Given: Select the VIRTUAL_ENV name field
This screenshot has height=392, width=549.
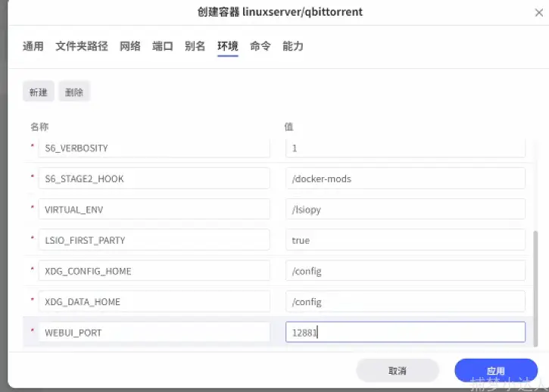Looking at the screenshot, I should point(154,210).
